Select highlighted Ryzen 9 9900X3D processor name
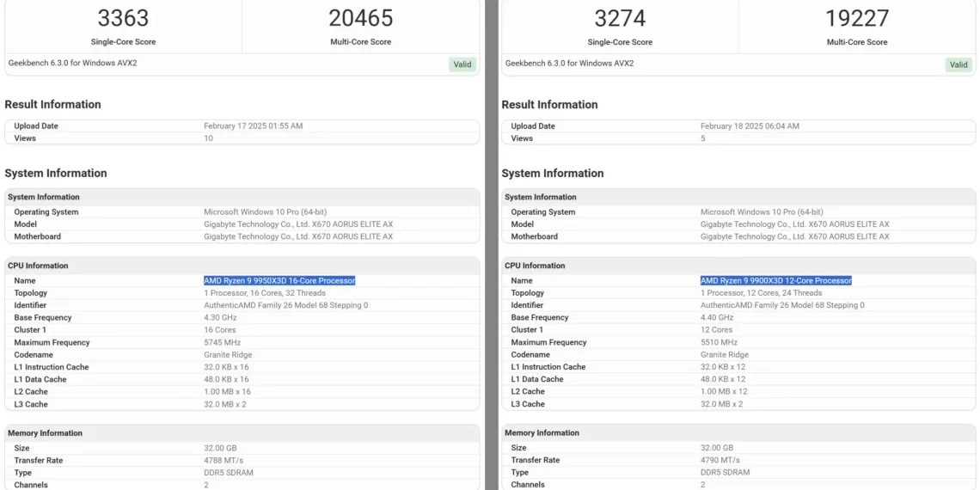 (x=775, y=280)
